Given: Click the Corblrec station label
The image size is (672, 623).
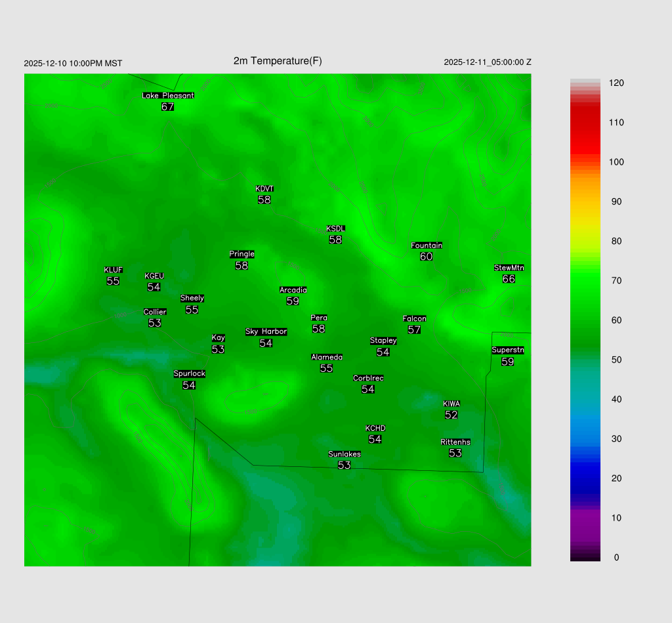Looking at the screenshot, I should [x=368, y=378].
